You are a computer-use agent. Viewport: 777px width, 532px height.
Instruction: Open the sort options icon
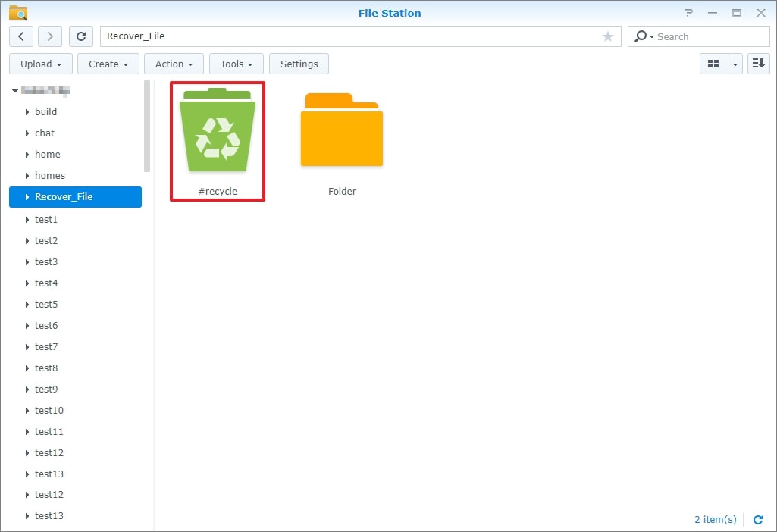pos(758,64)
